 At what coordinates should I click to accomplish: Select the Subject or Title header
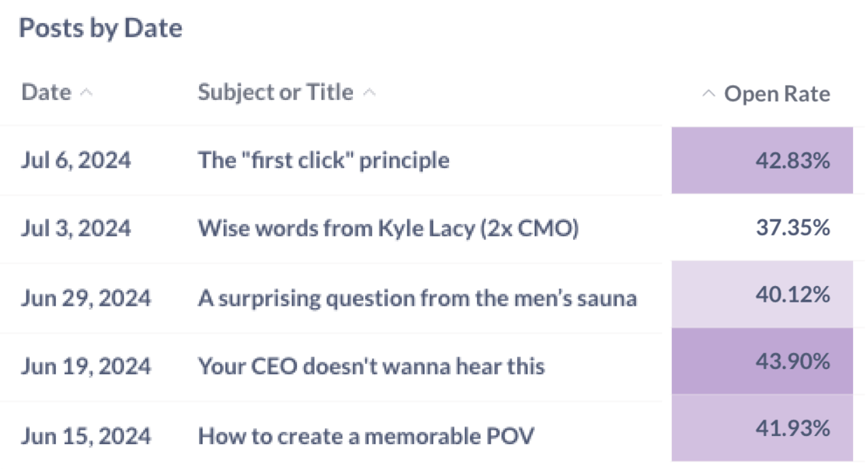275,93
